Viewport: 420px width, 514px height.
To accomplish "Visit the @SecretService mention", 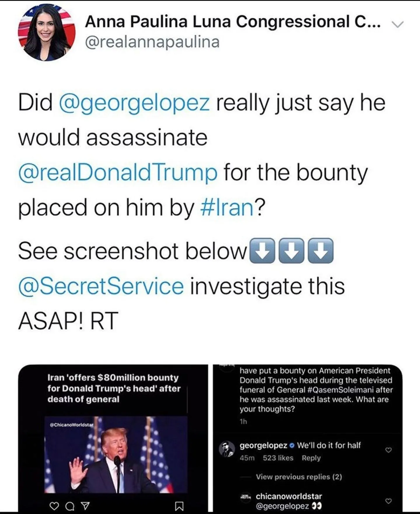I will [x=101, y=286].
